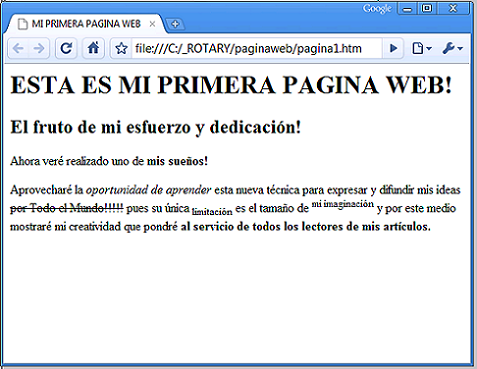Click the address bar with the pagina1.htm URL

click(x=256, y=49)
